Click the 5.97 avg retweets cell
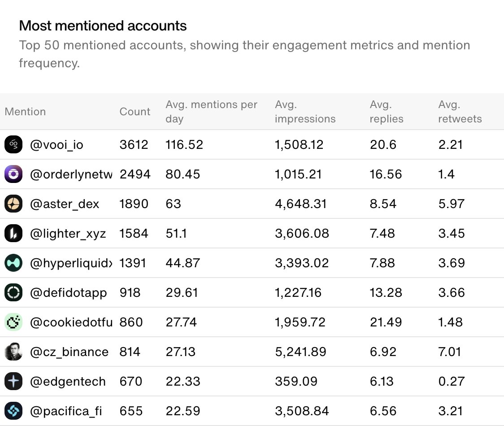This screenshot has width=504, height=426. (x=451, y=204)
